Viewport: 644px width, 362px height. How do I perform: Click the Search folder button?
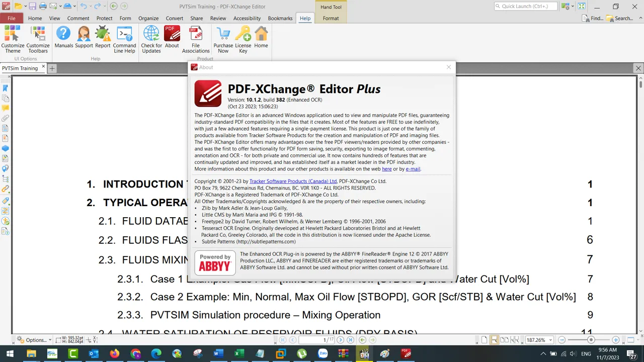pyautogui.click(x=620, y=18)
